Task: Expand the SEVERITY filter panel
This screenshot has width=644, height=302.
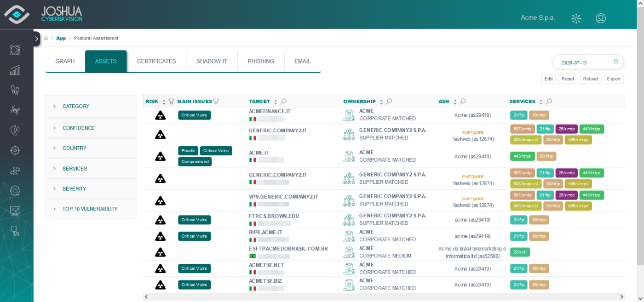Action: pyautogui.click(x=91, y=188)
